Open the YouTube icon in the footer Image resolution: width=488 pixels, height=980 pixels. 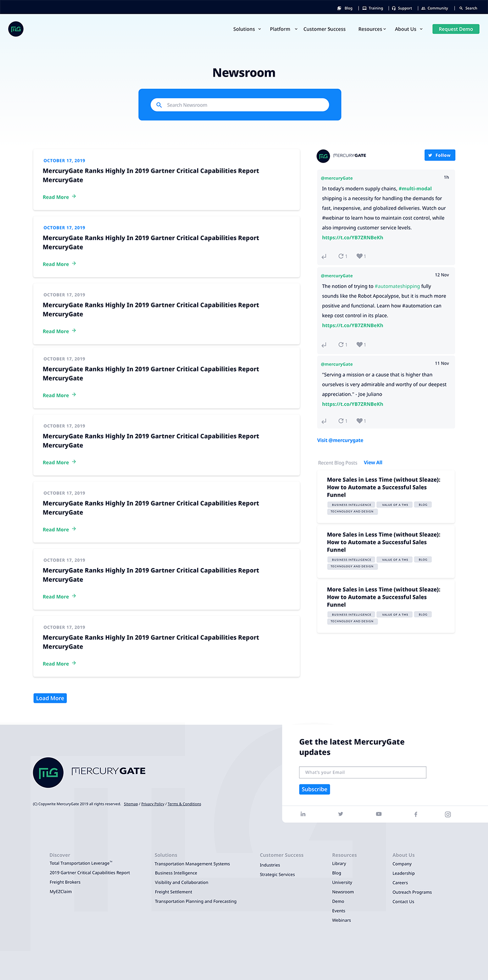pos(379,814)
